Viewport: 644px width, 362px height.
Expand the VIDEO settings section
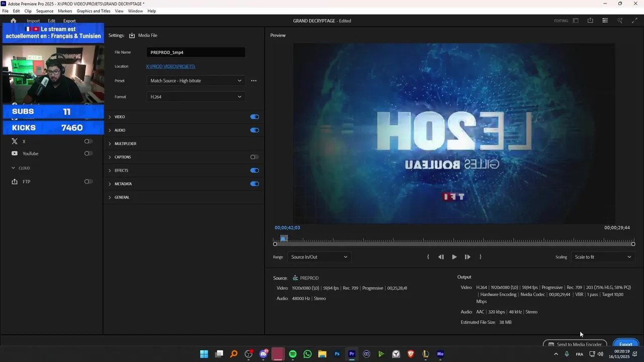(x=110, y=117)
